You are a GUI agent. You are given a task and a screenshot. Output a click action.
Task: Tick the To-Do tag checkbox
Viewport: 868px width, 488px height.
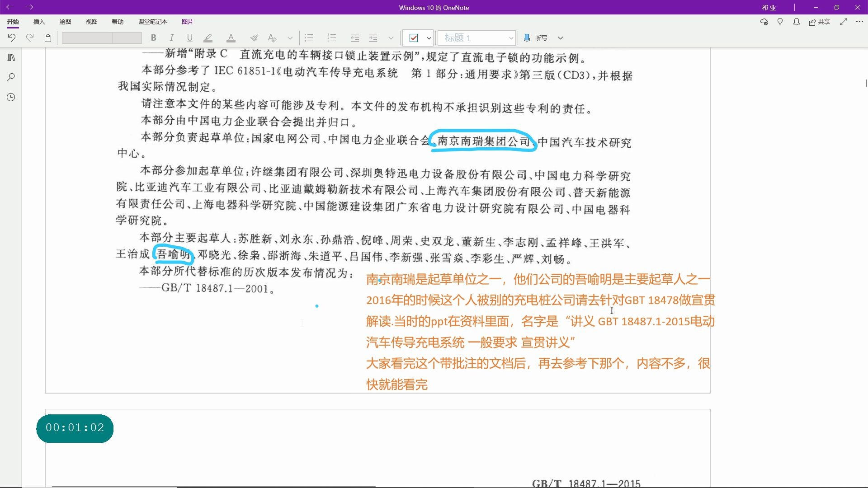(413, 38)
